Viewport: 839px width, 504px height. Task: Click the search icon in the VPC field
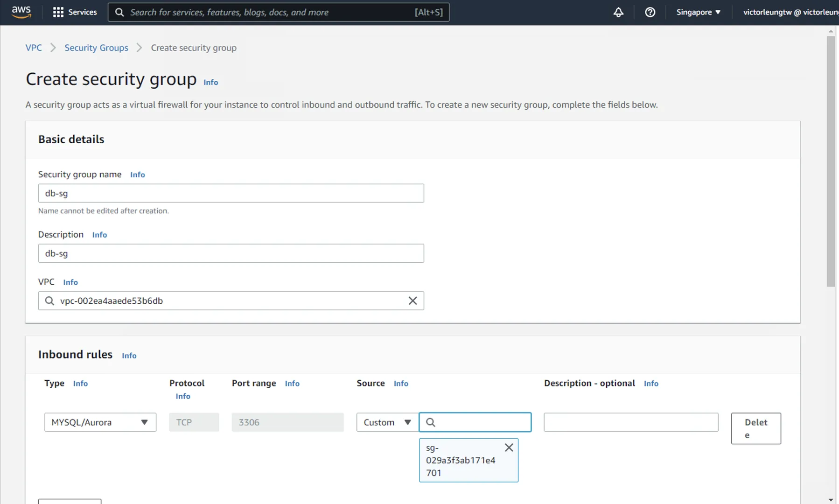pyautogui.click(x=49, y=301)
